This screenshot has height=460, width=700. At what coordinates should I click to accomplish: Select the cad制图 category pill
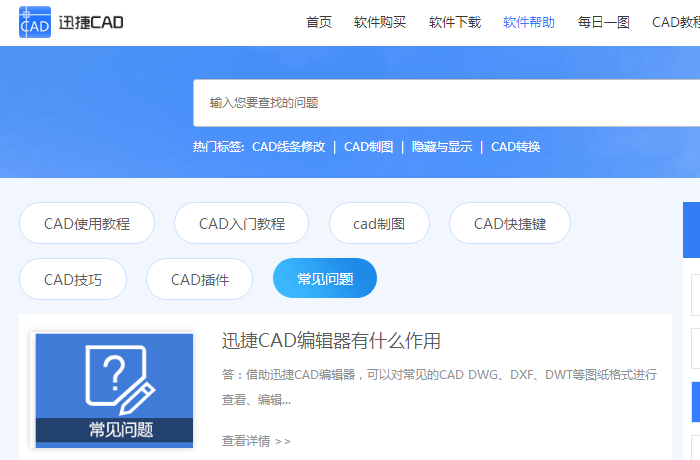click(x=379, y=223)
